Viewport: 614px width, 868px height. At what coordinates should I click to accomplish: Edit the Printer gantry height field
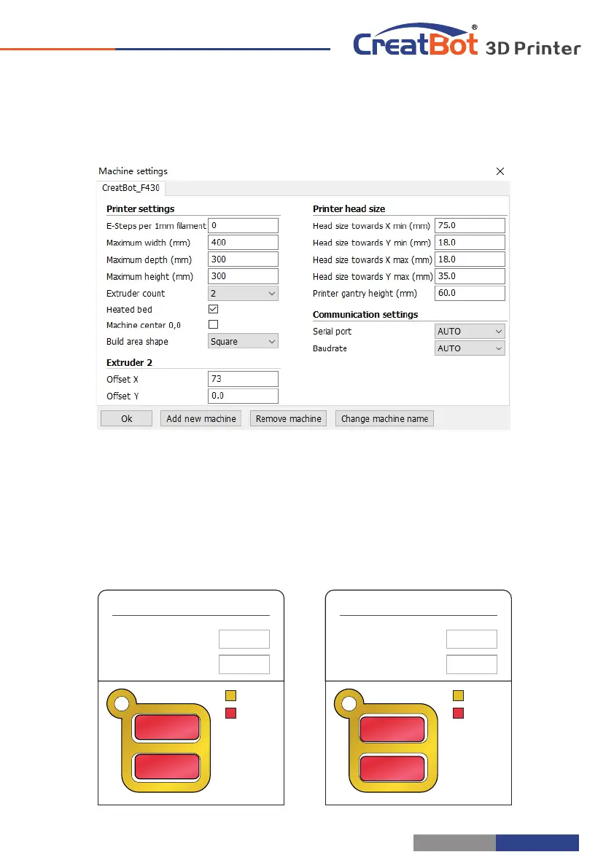point(470,294)
